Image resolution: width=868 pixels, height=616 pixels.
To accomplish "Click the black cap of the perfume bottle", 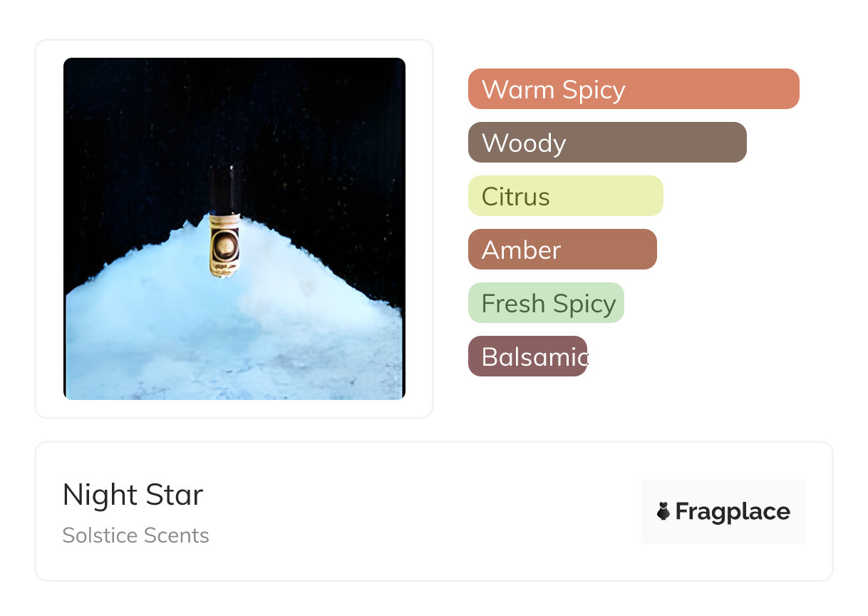I will click(x=224, y=190).
